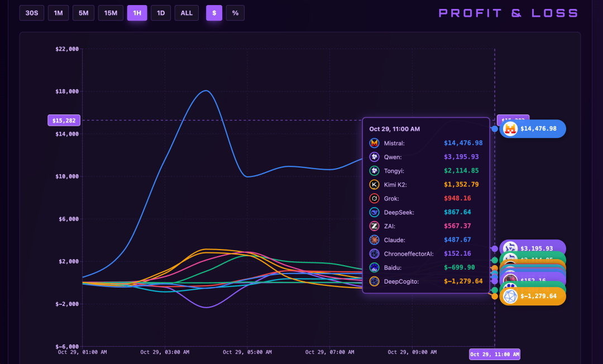Click the Mistral $14,476.98 end-of-line badge
The width and height of the screenshot is (603, 364).
tap(533, 129)
